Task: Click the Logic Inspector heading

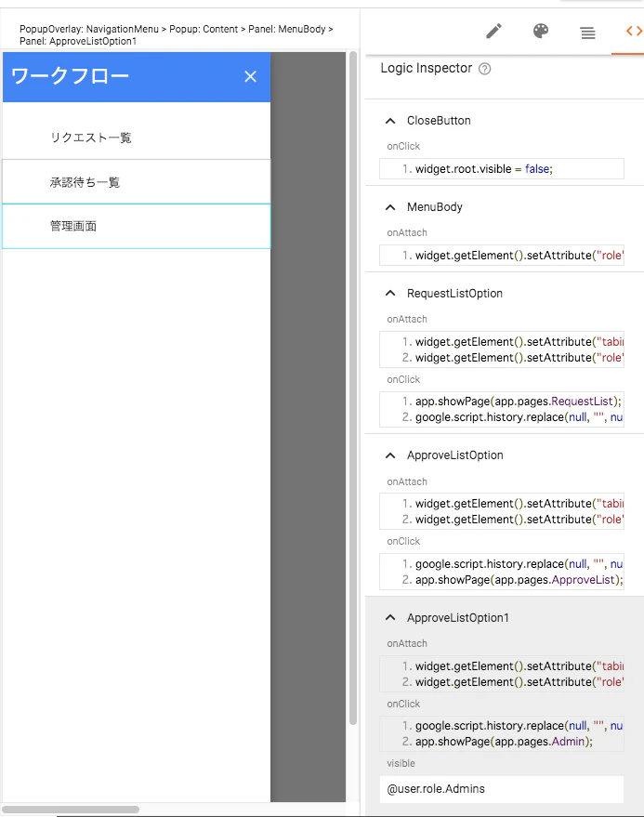Action: point(427,68)
